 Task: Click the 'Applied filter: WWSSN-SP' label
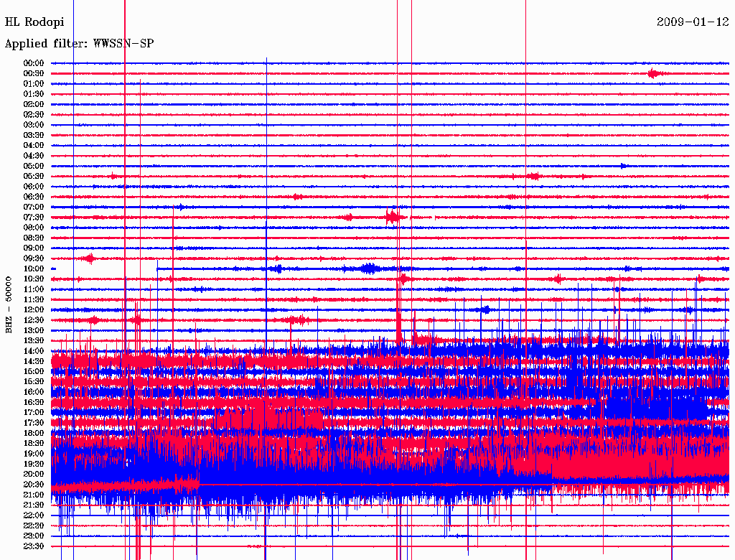coord(79,44)
